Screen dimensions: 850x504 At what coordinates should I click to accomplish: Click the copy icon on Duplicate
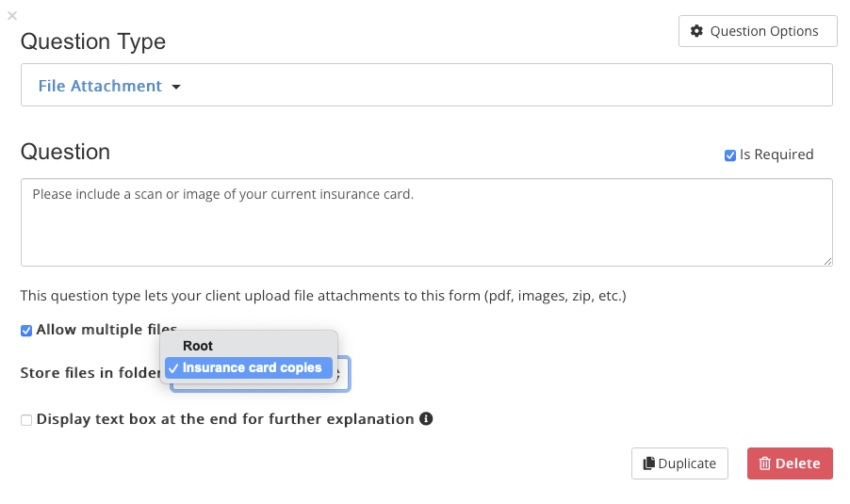(649, 463)
